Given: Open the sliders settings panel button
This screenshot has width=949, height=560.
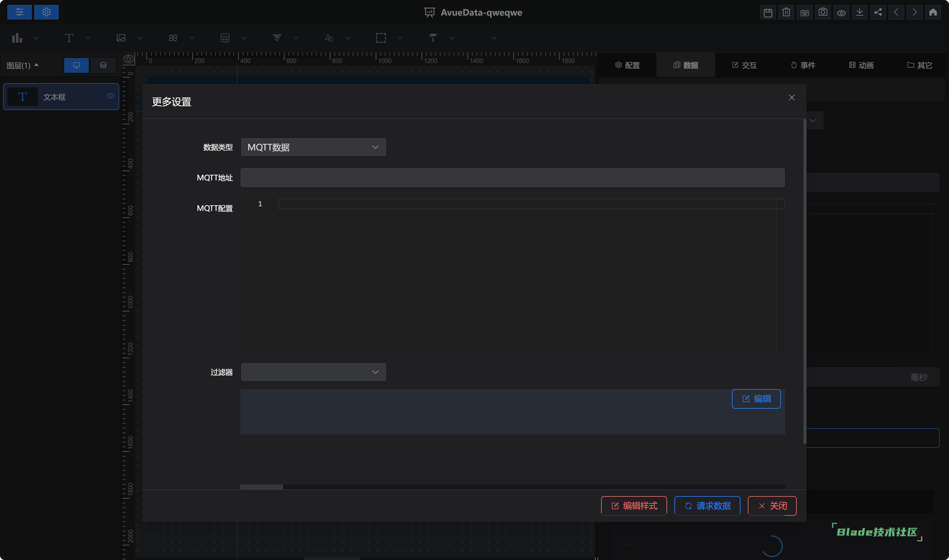Looking at the screenshot, I should click(x=19, y=12).
